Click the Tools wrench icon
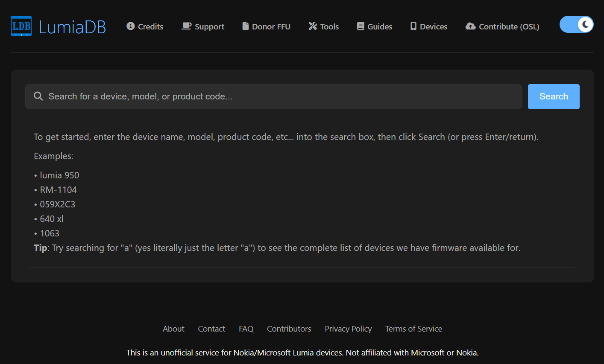The width and height of the screenshot is (604, 364). [x=313, y=26]
